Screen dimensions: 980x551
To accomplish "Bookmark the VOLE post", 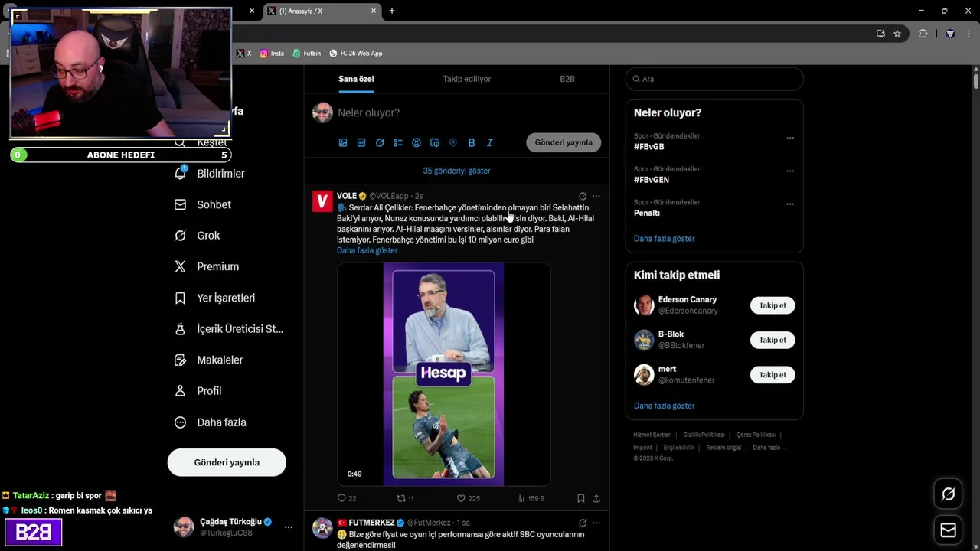I will [581, 498].
